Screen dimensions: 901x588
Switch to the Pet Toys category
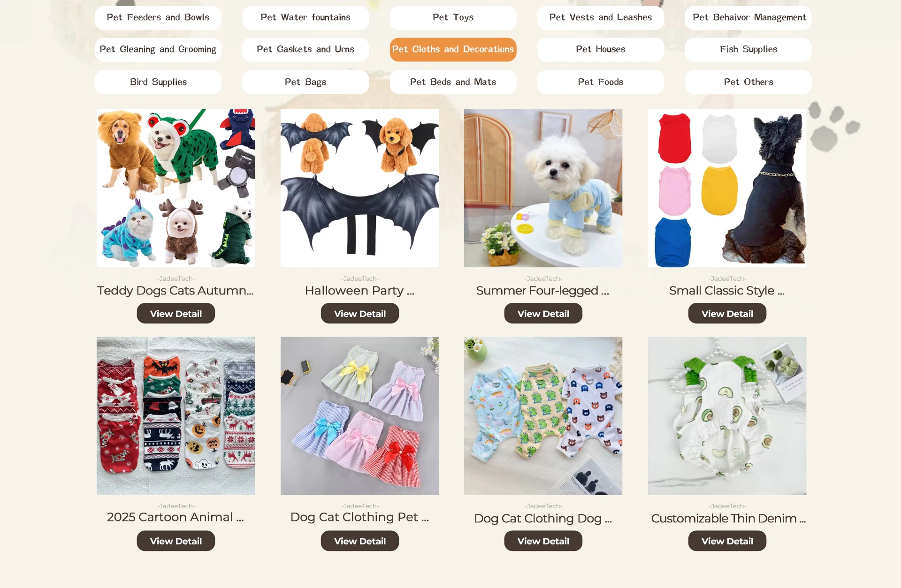click(x=453, y=17)
